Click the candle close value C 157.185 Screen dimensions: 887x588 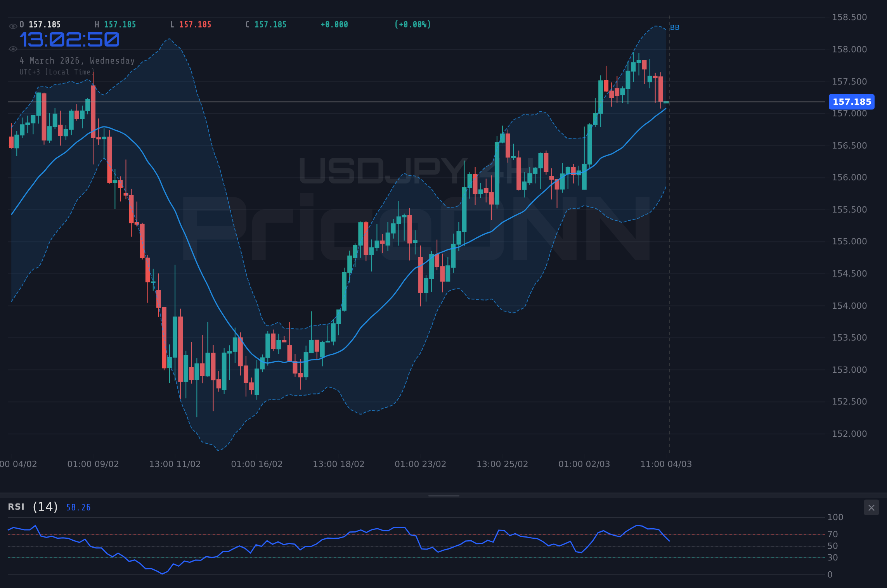[x=265, y=24]
